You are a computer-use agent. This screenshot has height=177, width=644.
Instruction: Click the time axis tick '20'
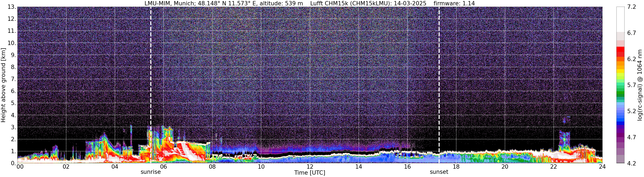pos(505,166)
